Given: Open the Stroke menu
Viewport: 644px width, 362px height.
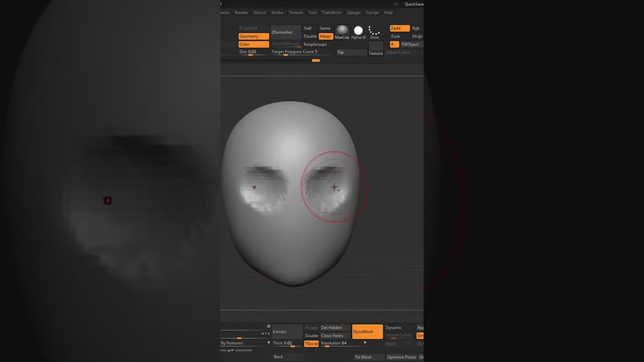Looking at the screenshot, I should coord(277,13).
